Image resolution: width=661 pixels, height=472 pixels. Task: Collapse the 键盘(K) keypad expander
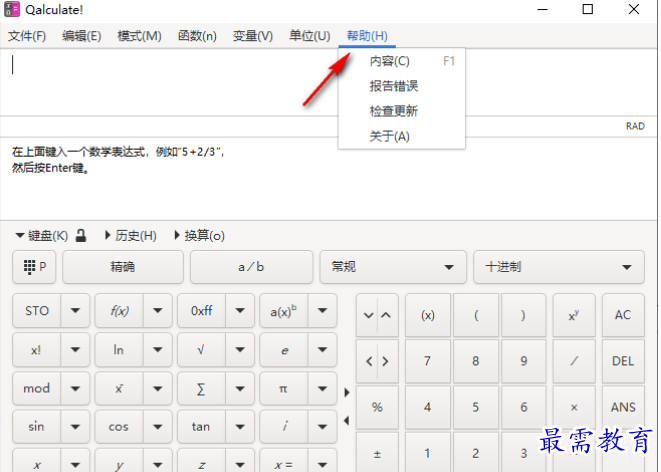[41, 236]
